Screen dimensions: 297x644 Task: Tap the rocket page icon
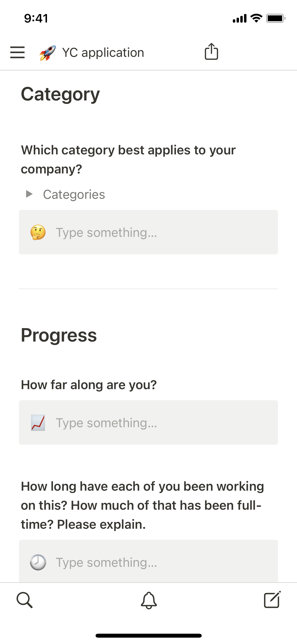tap(48, 53)
